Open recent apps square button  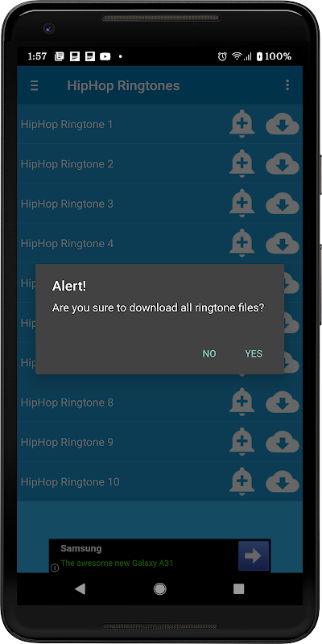(x=238, y=589)
